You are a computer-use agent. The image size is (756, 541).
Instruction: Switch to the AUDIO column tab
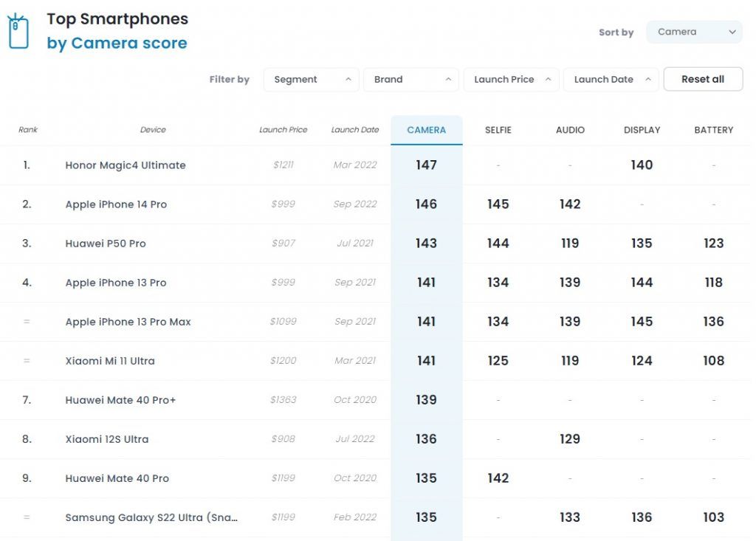pyautogui.click(x=570, y=130)
